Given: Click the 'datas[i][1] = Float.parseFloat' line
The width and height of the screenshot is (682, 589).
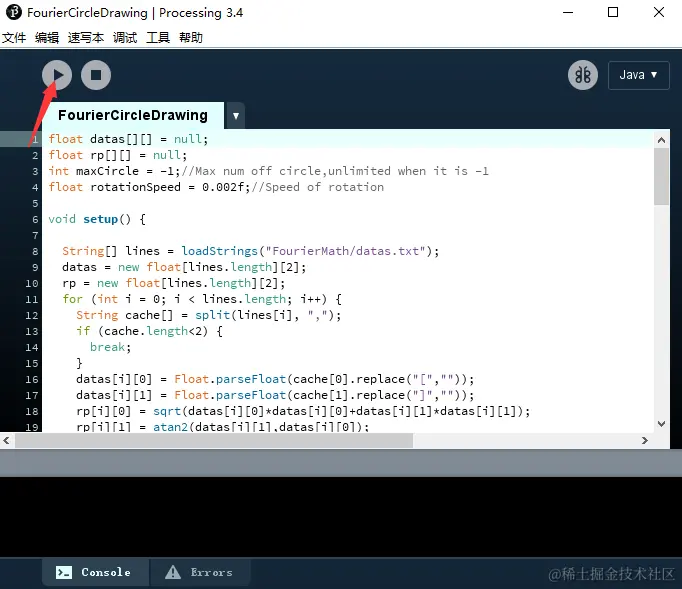Looking at the screenshot, I should (x=275, y=395).
